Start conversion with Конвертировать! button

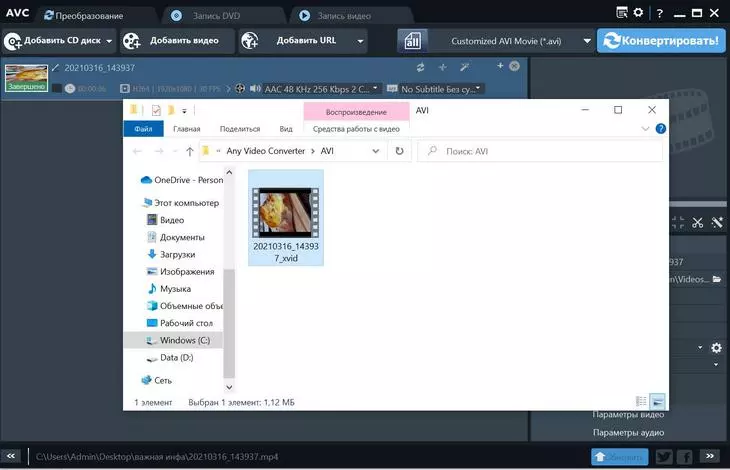[x=661, y=41]
